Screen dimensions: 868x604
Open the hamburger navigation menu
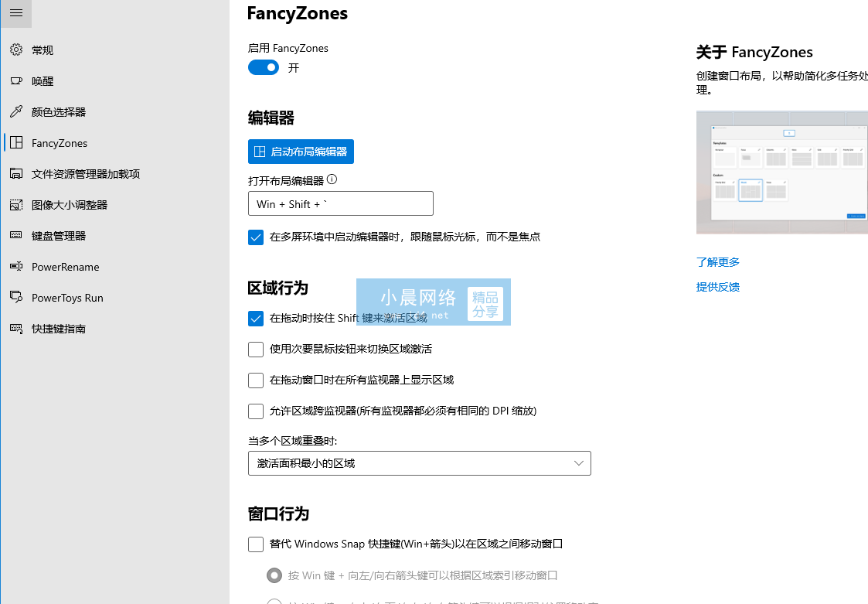[16, 12]
